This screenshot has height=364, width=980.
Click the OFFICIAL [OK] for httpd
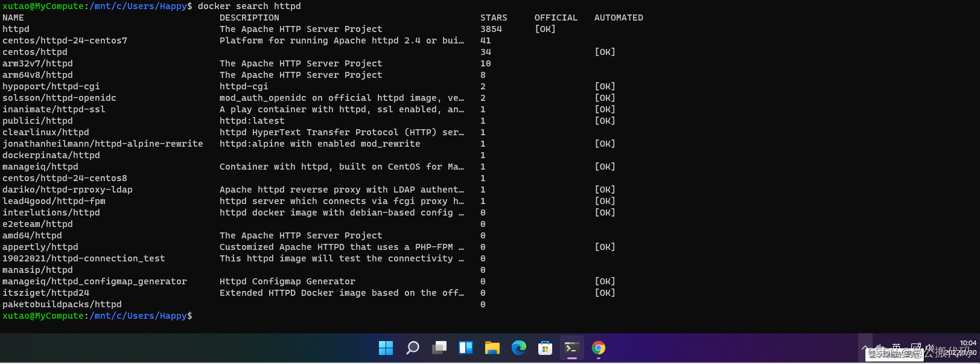point(545,29)
